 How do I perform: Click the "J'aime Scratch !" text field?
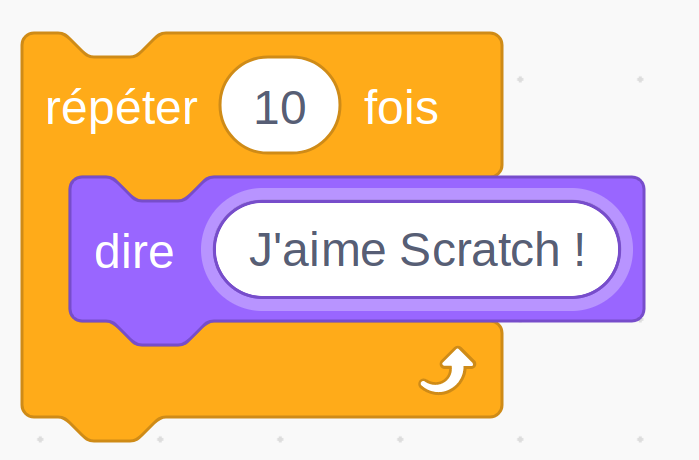click(x=416, y=249)
